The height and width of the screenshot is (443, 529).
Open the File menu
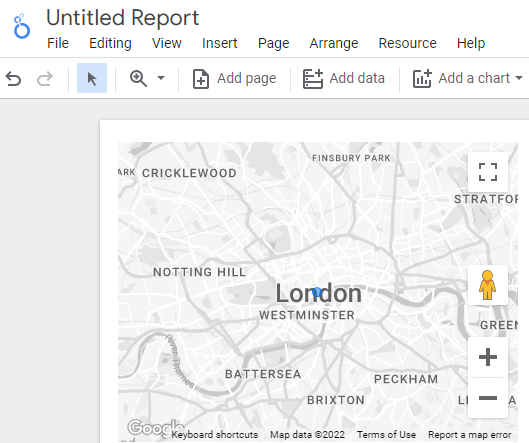pos(58,43)
